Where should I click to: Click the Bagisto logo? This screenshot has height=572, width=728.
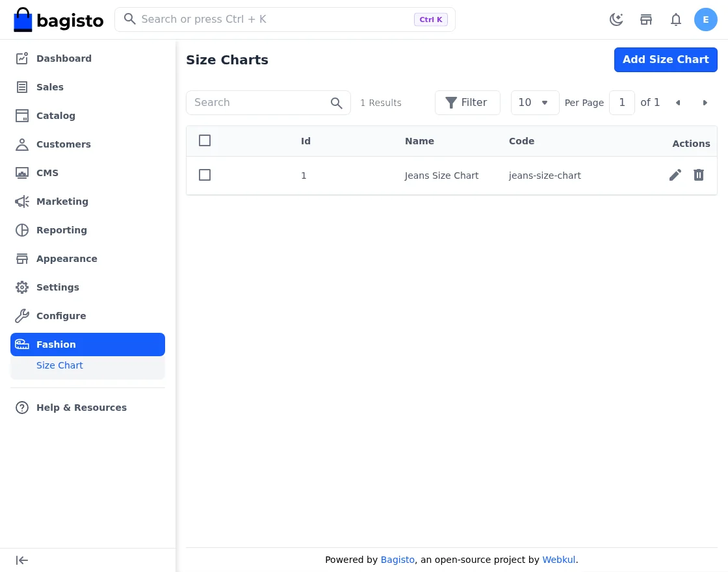[58, 19]
